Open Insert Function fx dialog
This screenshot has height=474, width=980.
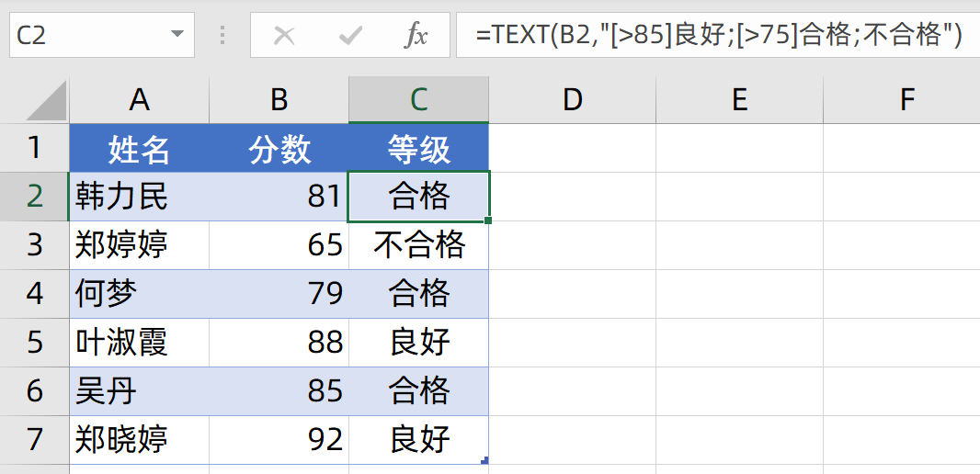(416, 36)
